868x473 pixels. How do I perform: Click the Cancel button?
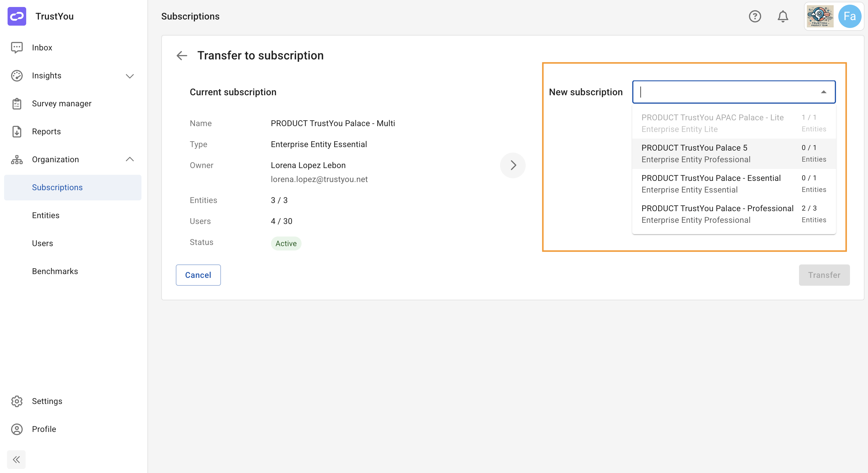tap(198, 275)
